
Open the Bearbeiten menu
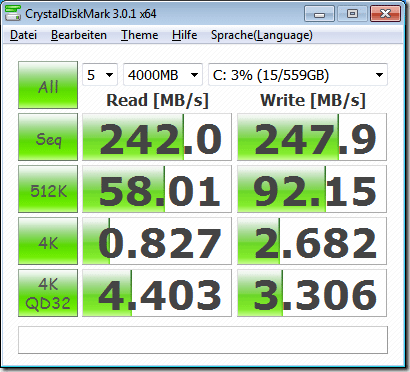tap(79, 35)
